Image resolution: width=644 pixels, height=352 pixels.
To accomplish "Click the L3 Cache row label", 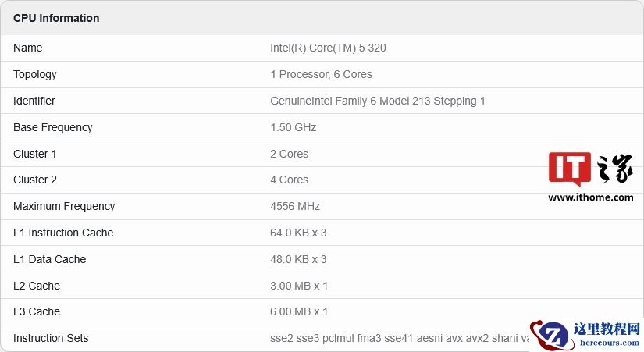I will point(37,311).
